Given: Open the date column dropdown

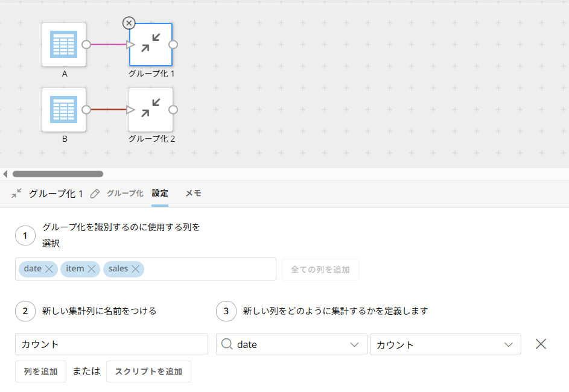Looking at the screenshot, I should (354, 344).
